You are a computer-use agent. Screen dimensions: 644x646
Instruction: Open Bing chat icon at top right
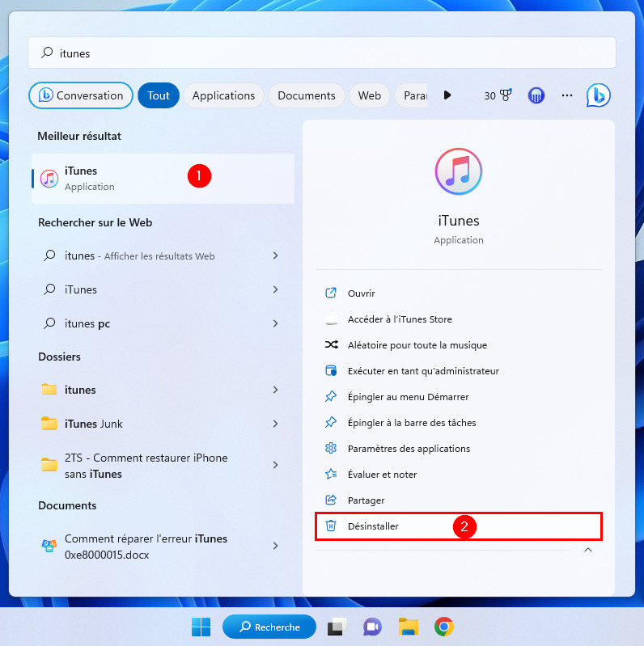(x=598, y=95)
